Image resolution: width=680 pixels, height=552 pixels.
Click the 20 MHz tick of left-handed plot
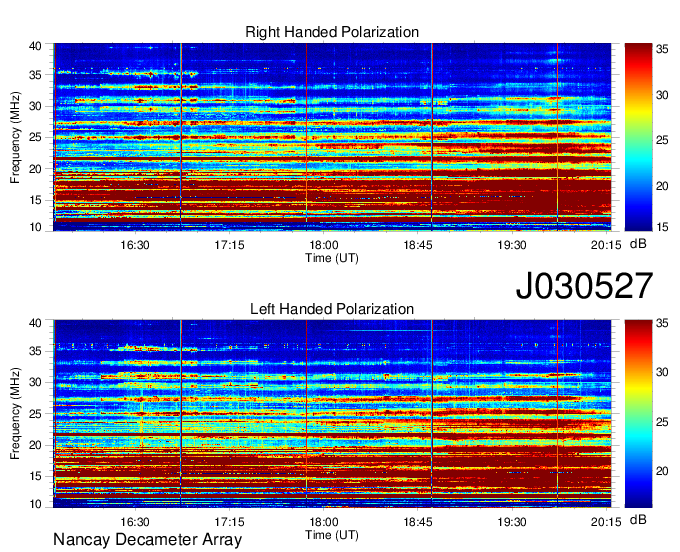click(35, 445)
